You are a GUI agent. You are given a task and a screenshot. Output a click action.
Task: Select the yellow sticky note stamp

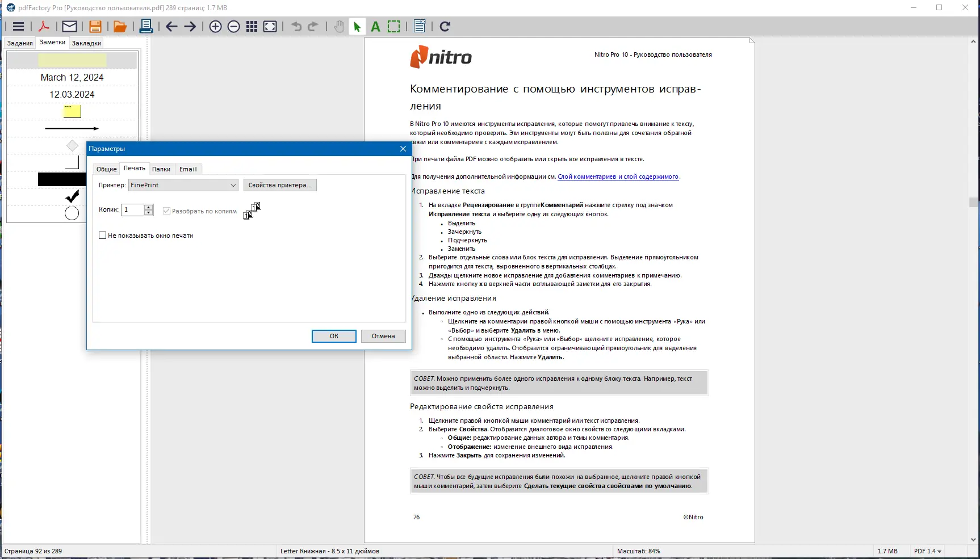(72, 111)
